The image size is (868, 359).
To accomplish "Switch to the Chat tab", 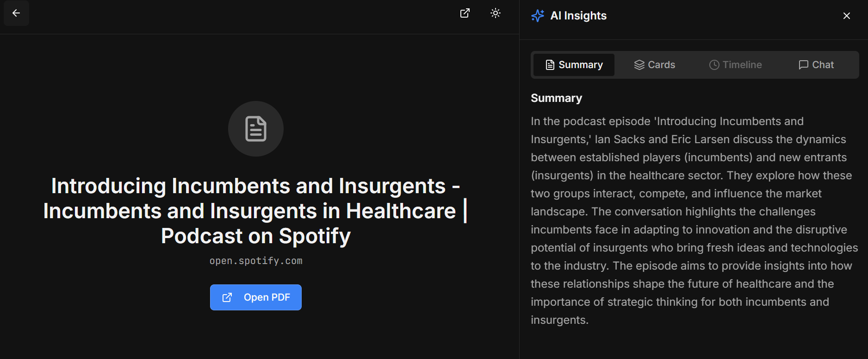I will [x=816, y=65].
